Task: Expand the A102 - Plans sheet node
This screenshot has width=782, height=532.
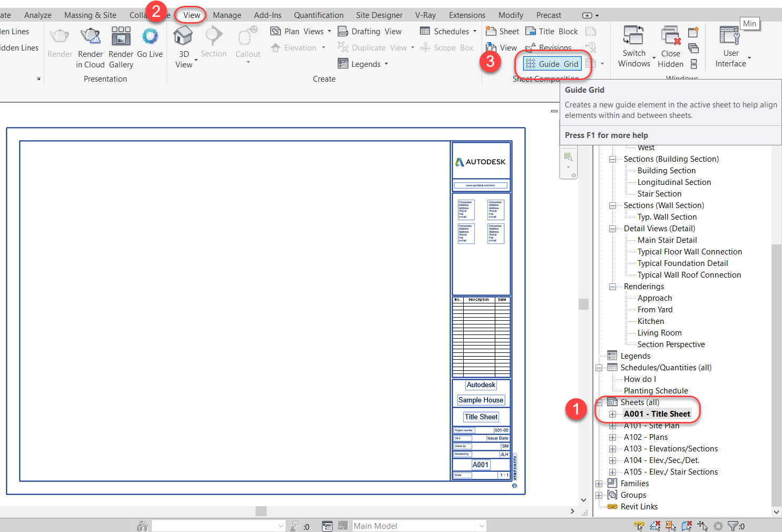Action: coord(612,437)
